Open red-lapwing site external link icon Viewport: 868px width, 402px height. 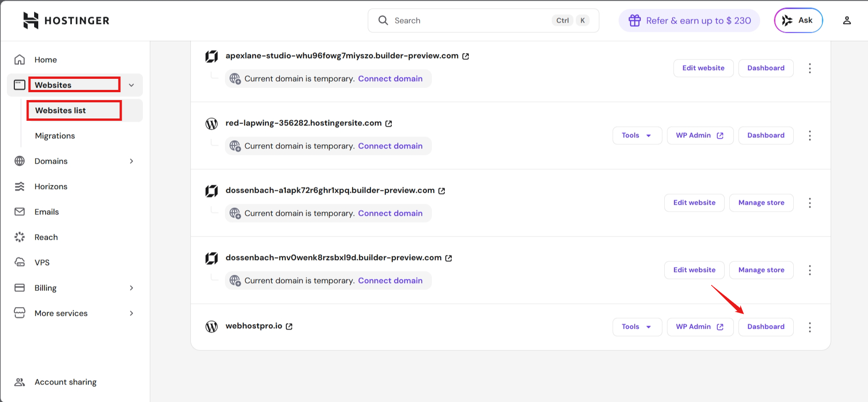coord(389,124)
